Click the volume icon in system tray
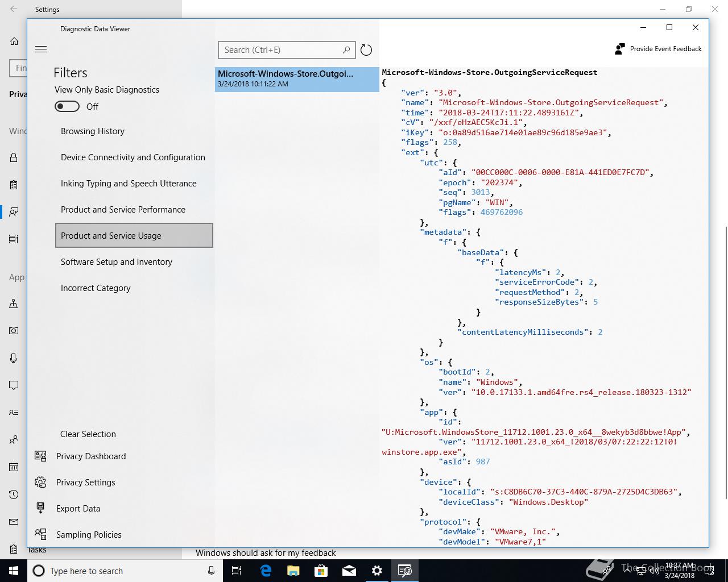This screenshot has height=582, width=728. pyautogui.click(x=655, y=571)
